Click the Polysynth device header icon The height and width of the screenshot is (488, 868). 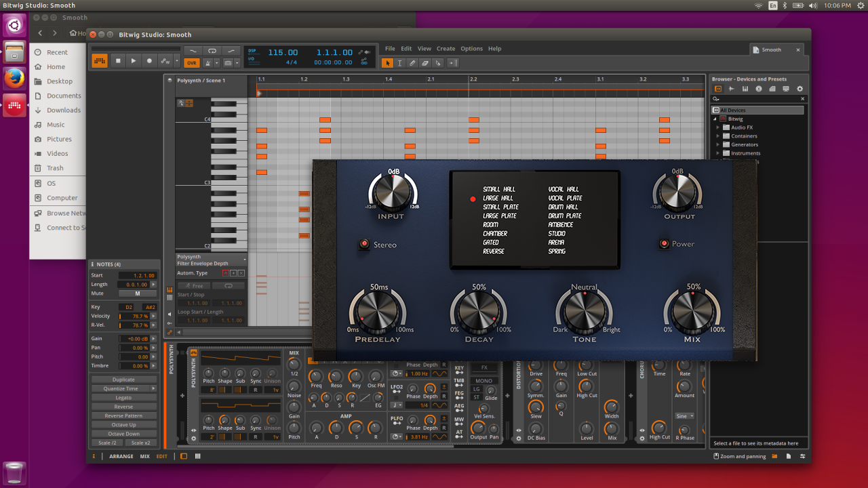click(193, 352)
